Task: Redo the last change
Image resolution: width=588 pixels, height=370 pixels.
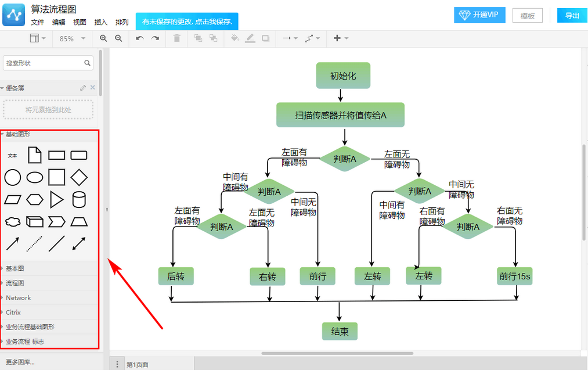Action: 155,38
